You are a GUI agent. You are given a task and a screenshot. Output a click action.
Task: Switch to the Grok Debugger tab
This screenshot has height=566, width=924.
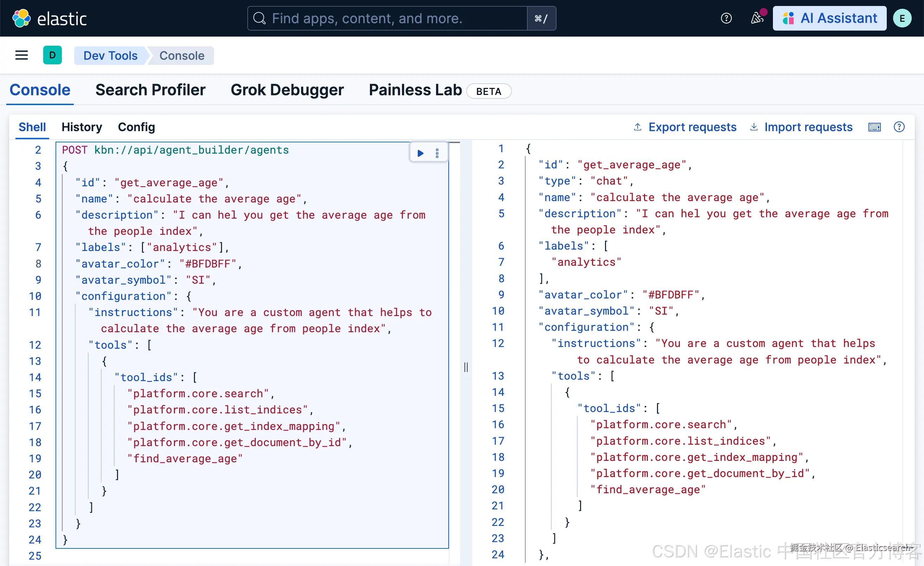(287, 90)
